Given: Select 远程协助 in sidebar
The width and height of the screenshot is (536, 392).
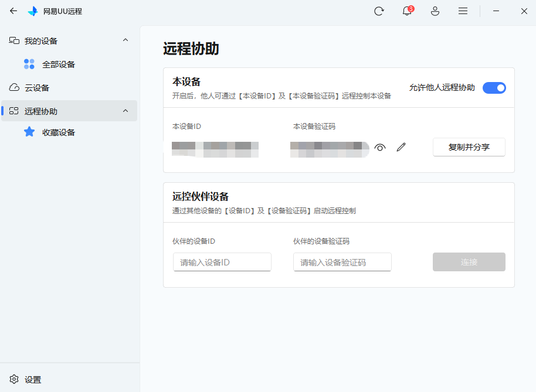Looking at the screenshot, I should coord(69,111).
